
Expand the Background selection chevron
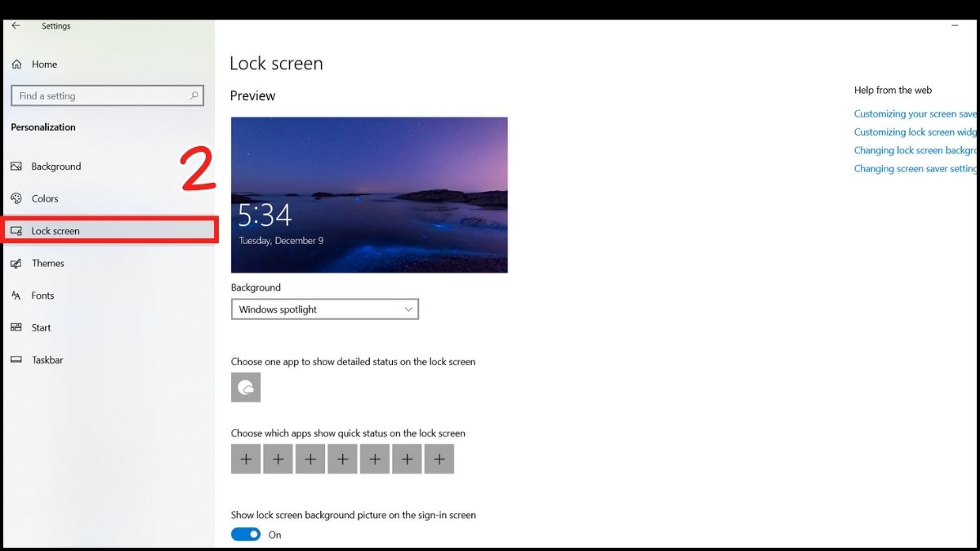pyautogui.click(x=408, y=309)
